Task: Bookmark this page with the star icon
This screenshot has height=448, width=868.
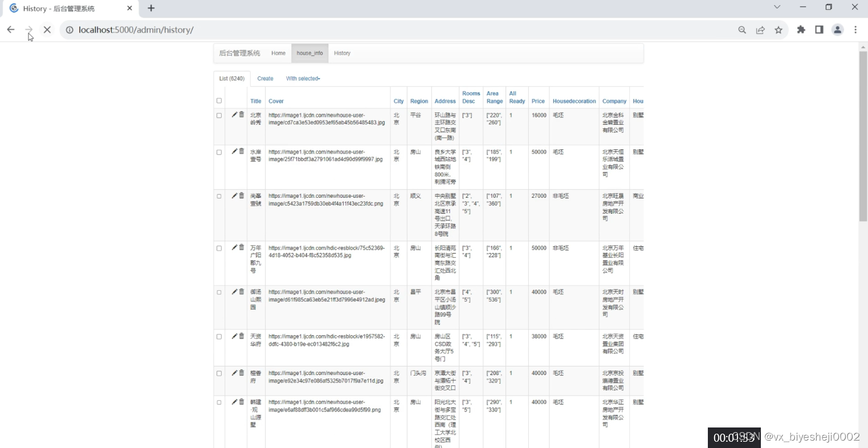Action: tap(779, 30)
